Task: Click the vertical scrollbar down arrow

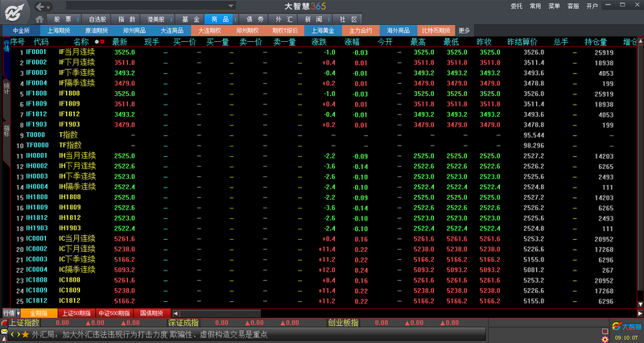Action: (640, 304)
